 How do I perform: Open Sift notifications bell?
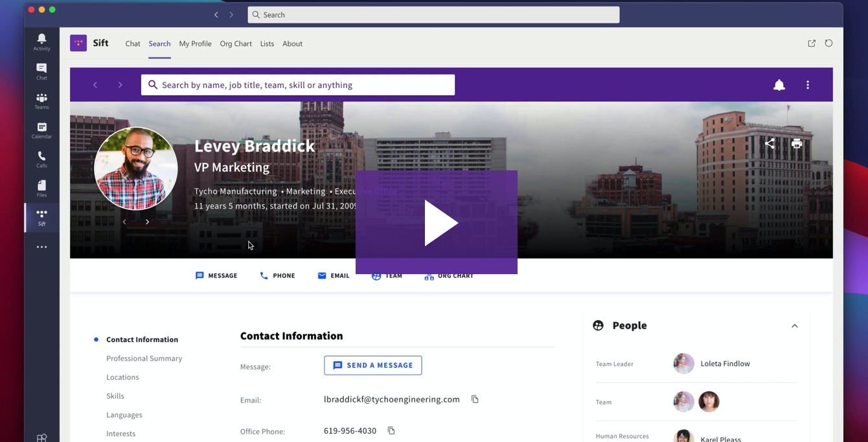(779, 85)
